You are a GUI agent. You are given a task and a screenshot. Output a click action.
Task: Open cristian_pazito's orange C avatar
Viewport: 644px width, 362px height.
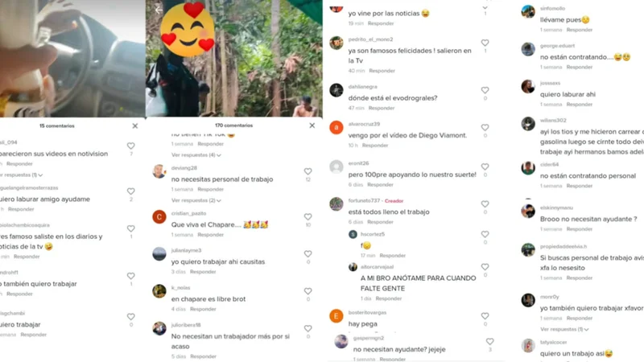[x=159, y=216]
